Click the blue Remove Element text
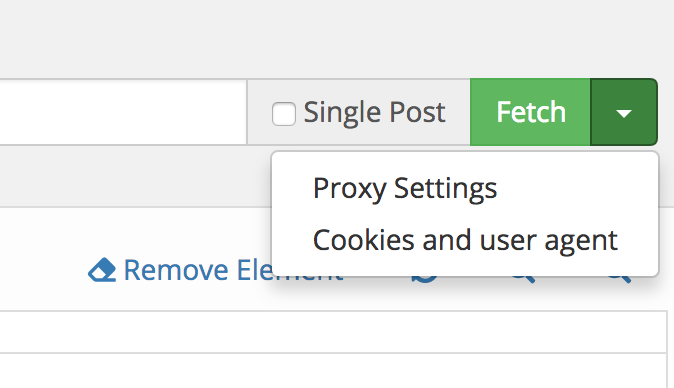The image size is (674, 388). (x=233, y=270)
